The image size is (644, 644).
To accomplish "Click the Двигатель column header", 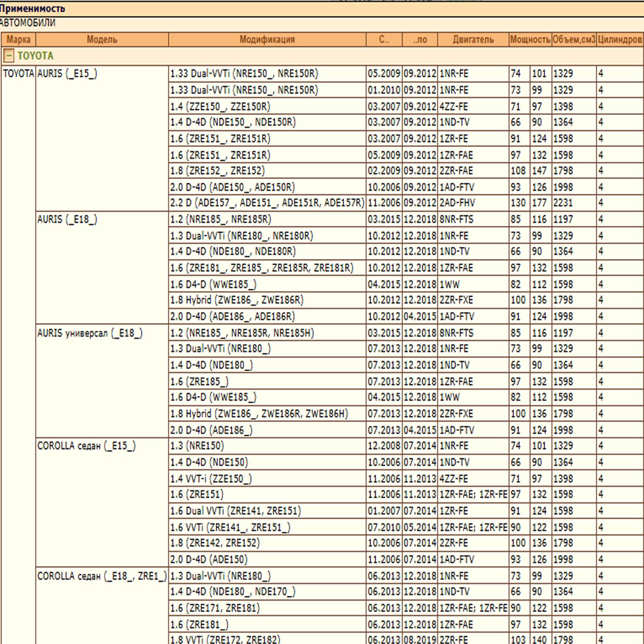I will (x=473, y=39).
